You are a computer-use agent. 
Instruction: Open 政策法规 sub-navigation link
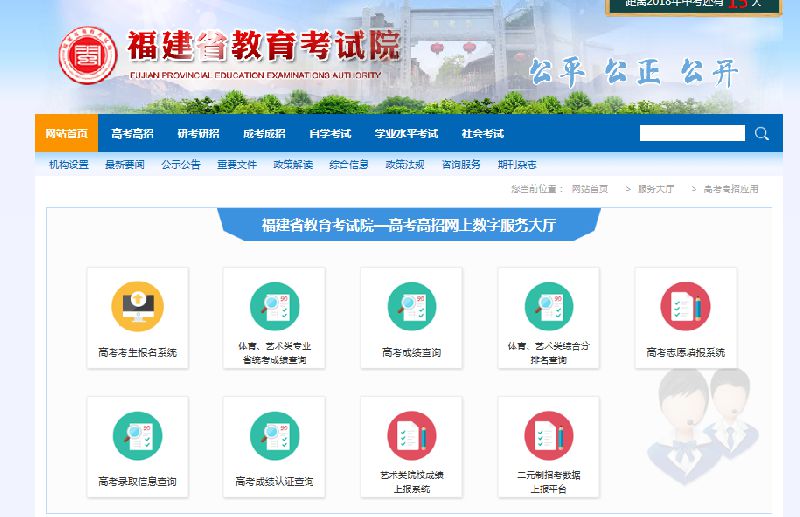tap(405, 165)
